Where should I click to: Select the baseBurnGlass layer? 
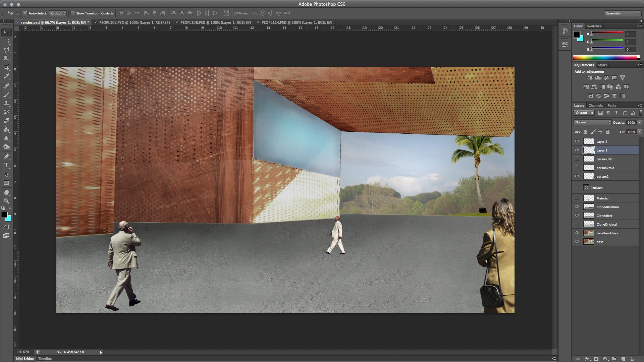(607, 233)
